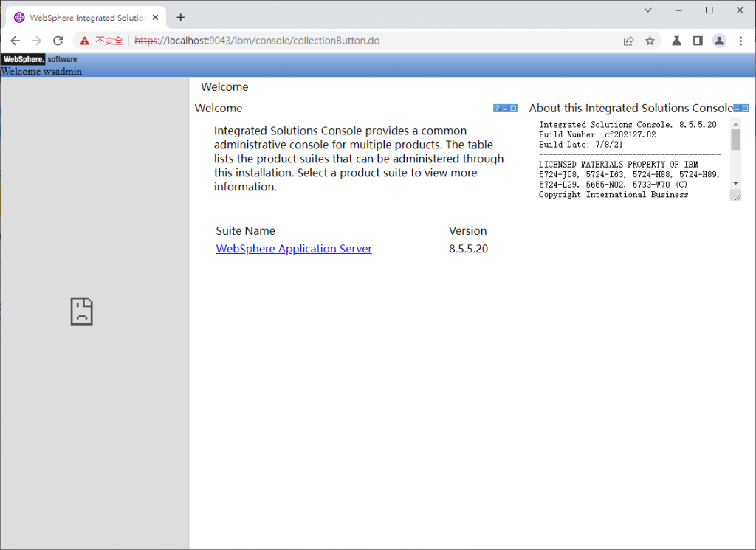Open the WebSphere Application Server link
This screenshot has height=550, width=756.
pyautogui.click(x=294, y=249)
